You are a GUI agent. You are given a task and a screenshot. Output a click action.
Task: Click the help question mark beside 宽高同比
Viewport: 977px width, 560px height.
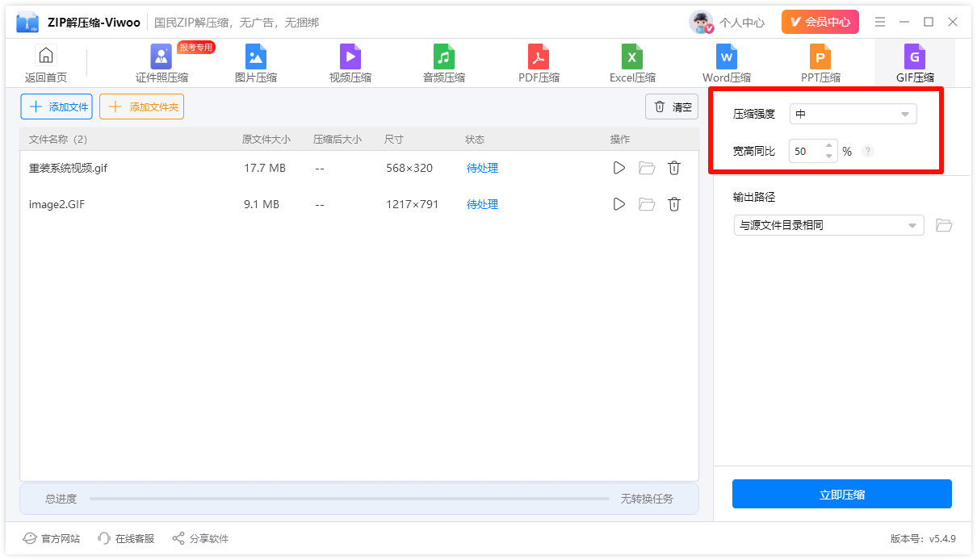click(x=868, y=151)
